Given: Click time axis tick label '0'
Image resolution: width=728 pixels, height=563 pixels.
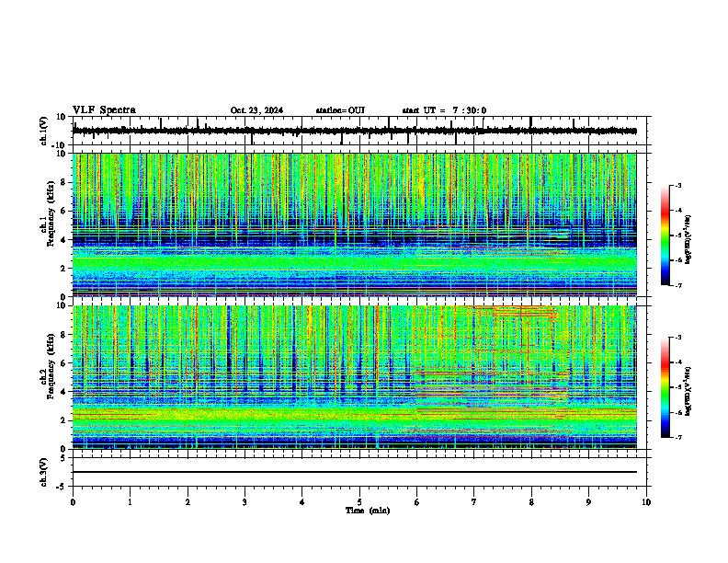Looking at the screenshot, I should coord(73,502).
